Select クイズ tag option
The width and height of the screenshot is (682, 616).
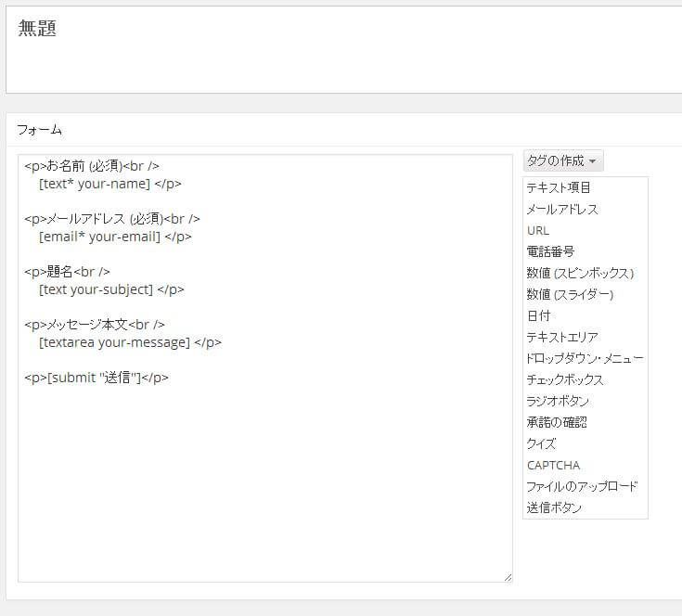click(541, 443)
